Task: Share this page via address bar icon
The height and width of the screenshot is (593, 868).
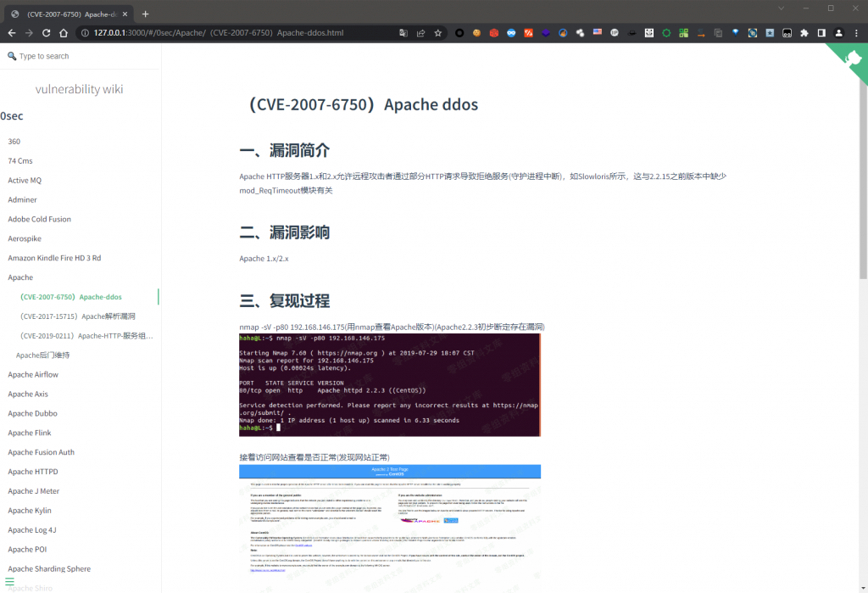Action: 420,33
